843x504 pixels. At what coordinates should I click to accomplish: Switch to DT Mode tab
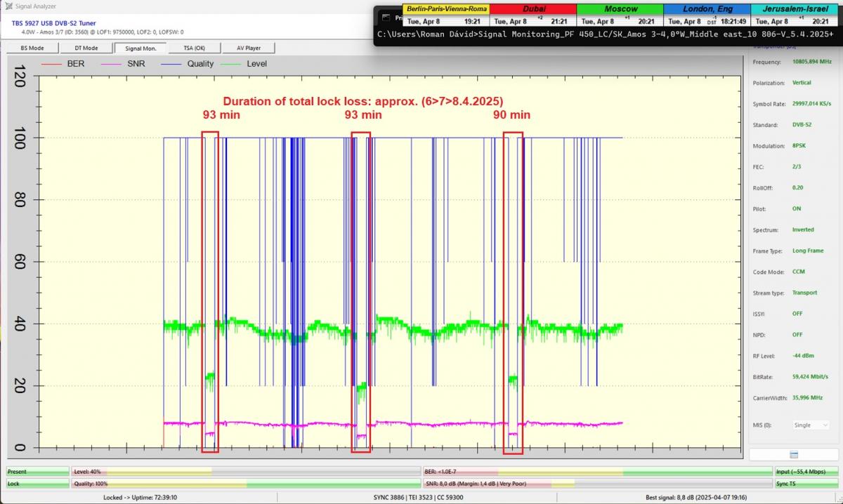86,48
